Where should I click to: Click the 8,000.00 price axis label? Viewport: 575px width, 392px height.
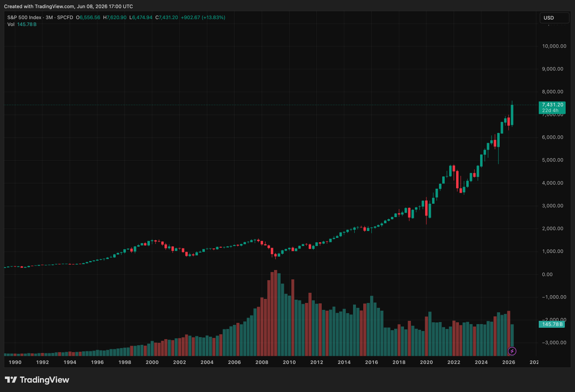coord(553,92)
